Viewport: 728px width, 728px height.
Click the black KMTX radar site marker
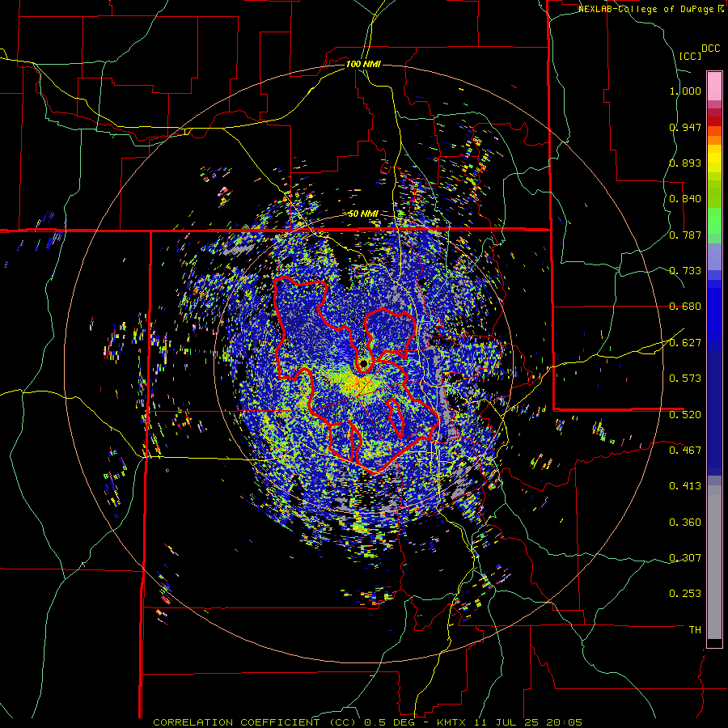coord(363,363)
